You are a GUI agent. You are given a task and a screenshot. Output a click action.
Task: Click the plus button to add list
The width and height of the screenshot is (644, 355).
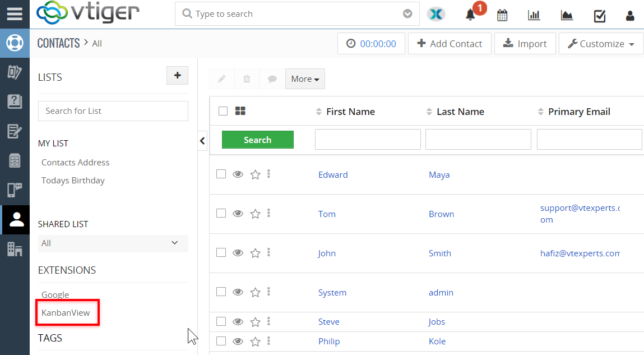[178, 76]
